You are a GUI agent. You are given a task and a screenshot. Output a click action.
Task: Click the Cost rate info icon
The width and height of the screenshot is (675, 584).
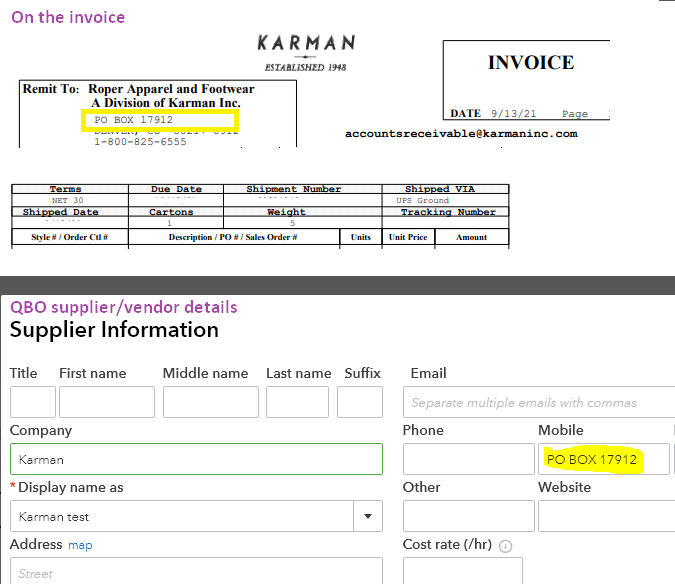coord(505,546)
